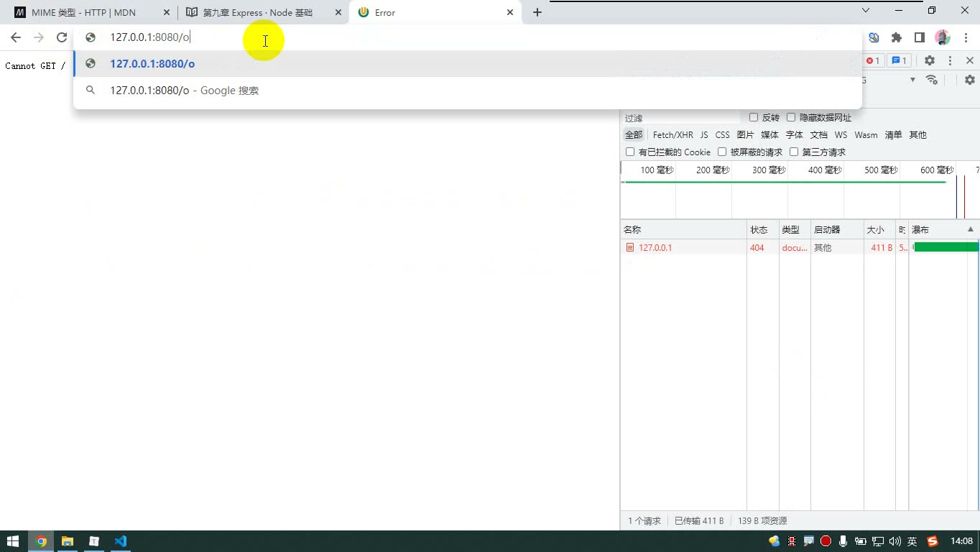The image size is (980, 552).
Task: Open File Explorer from the taskbar
Action: pyautogui.click(x=68, y=541)
